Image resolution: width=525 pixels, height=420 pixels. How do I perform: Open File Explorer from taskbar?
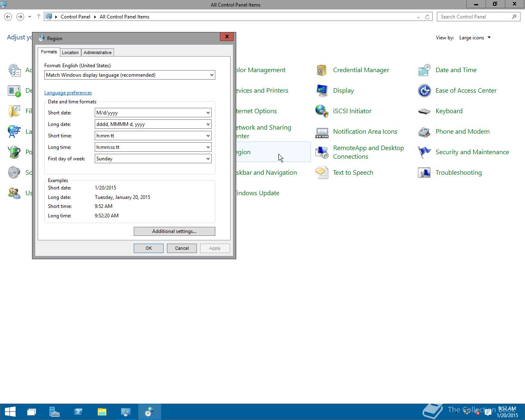click(102, 411)
